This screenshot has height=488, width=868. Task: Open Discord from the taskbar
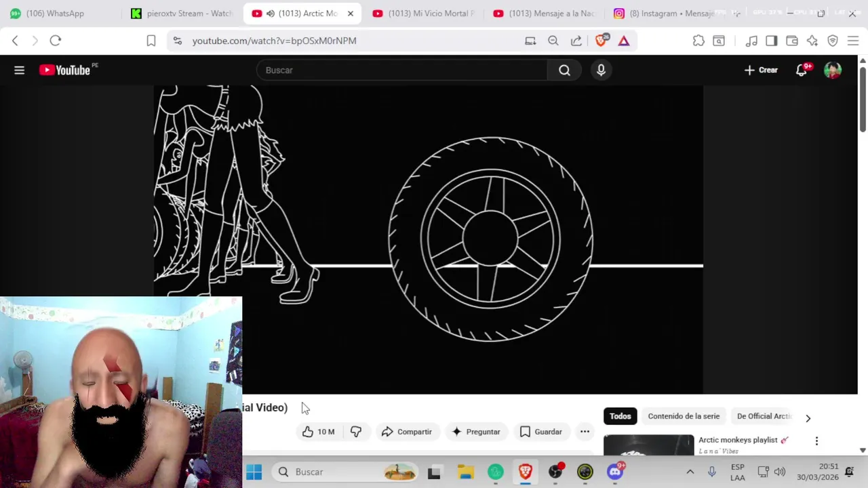[616, 472]
